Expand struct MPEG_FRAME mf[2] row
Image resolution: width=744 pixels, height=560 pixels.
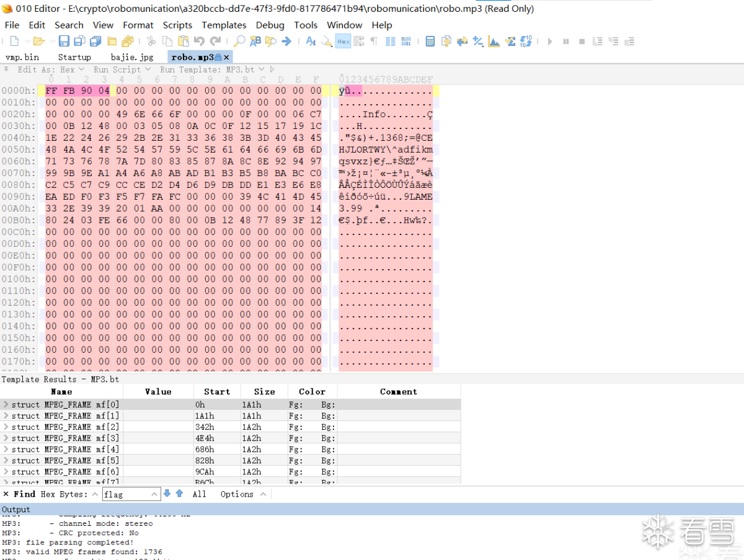click(6, 427)
